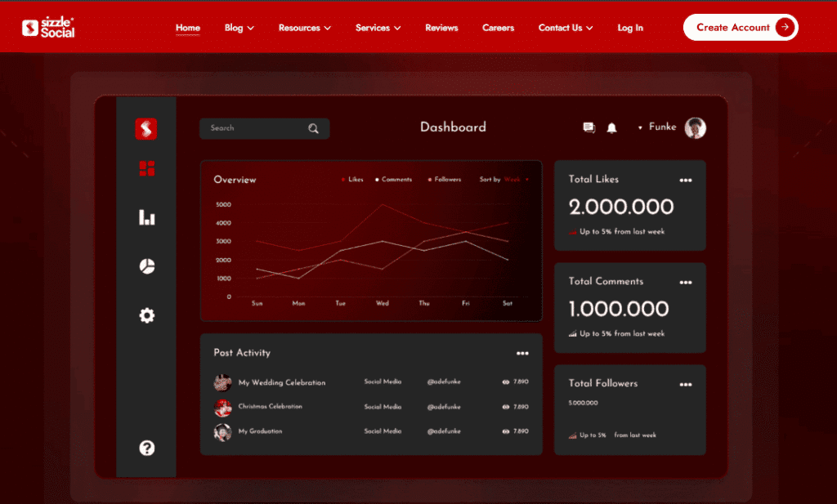Open the Careers page

pos(498,28)
